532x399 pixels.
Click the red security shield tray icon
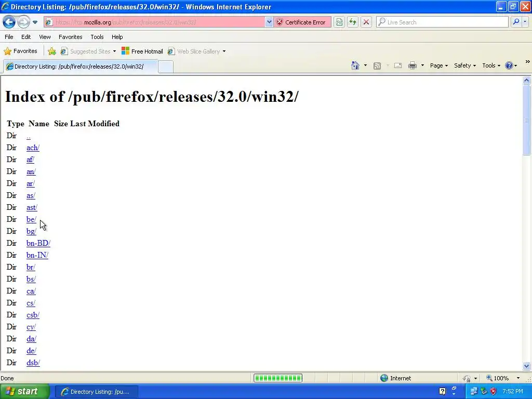point(494,392)
